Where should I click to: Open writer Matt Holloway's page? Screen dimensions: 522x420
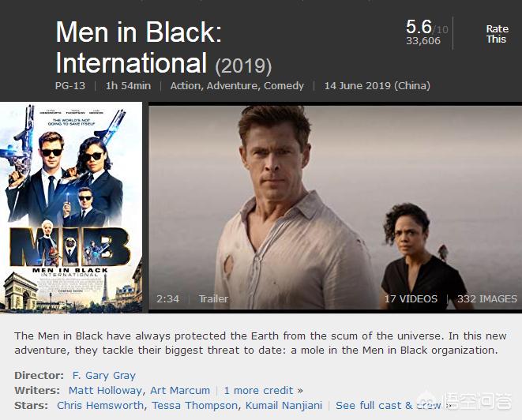(x=105, y=390)
